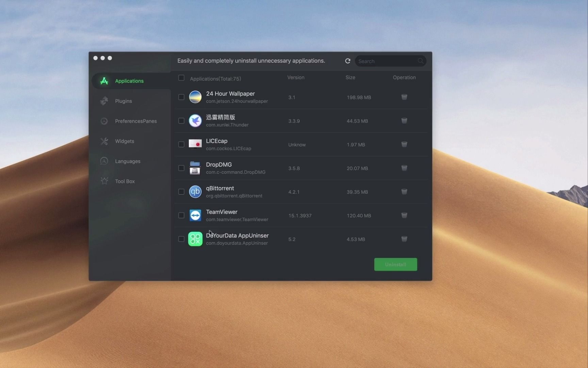
Task: Click the 15.1.3937 version value
Action: tap(300, 216)
